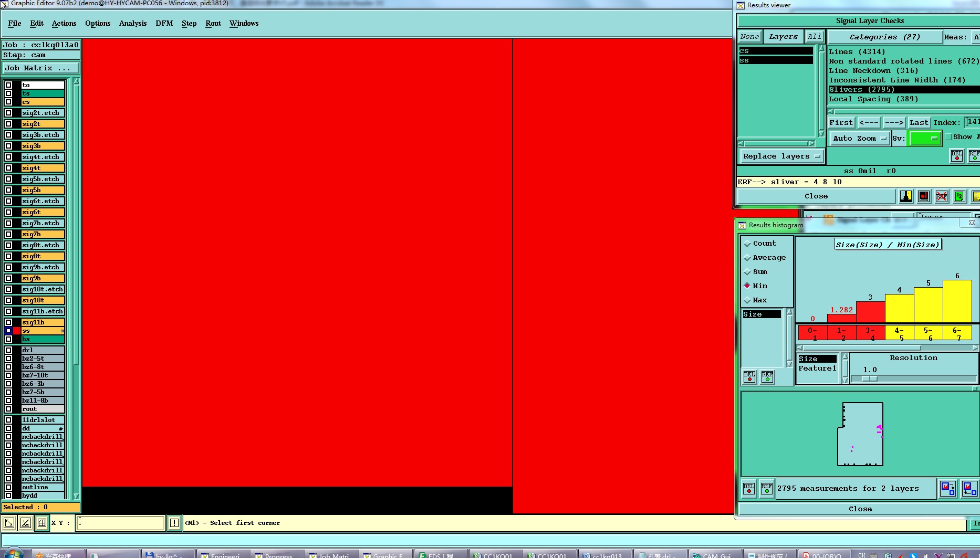Click REF icon beside measurements text

(x=767, y=488)
